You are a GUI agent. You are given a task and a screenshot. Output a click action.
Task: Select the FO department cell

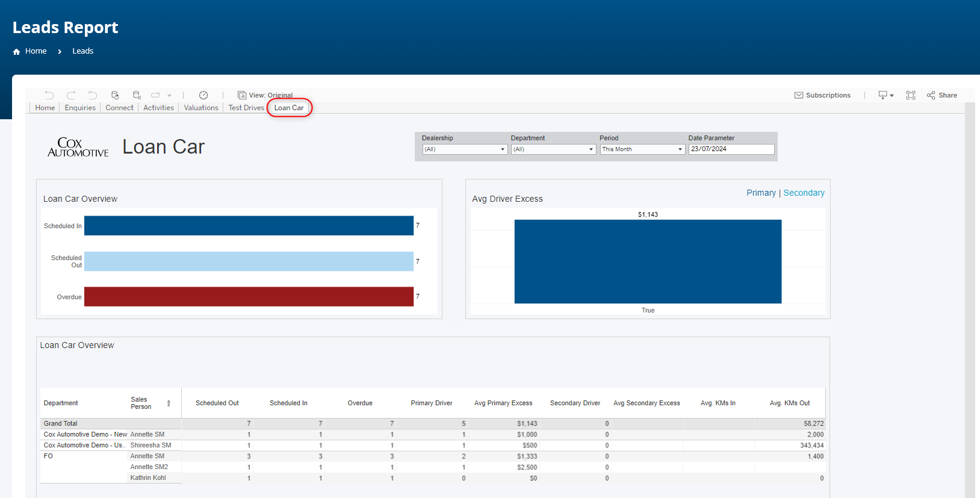(48, 456)
